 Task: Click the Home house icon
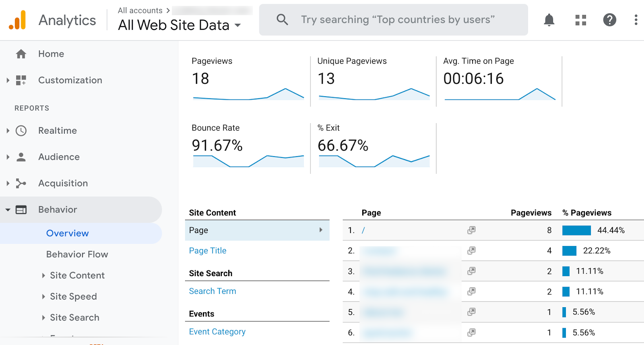point(21,54)
